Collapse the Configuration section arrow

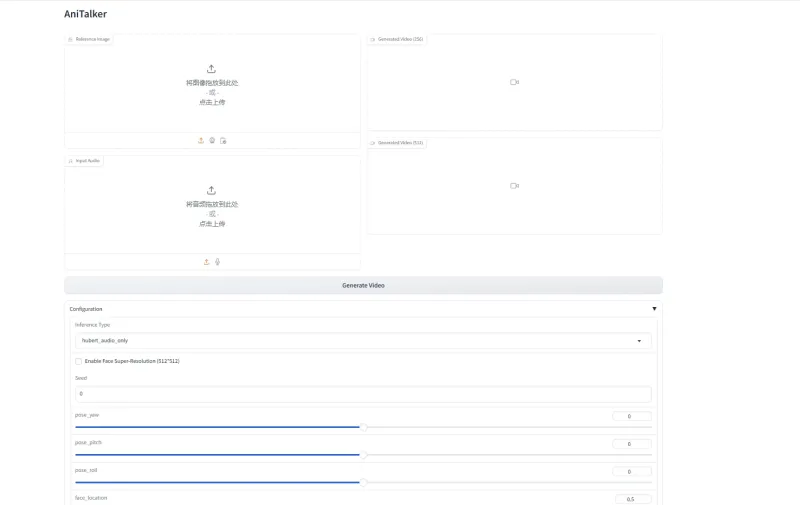pyautogui.click(x=654, y=309)
